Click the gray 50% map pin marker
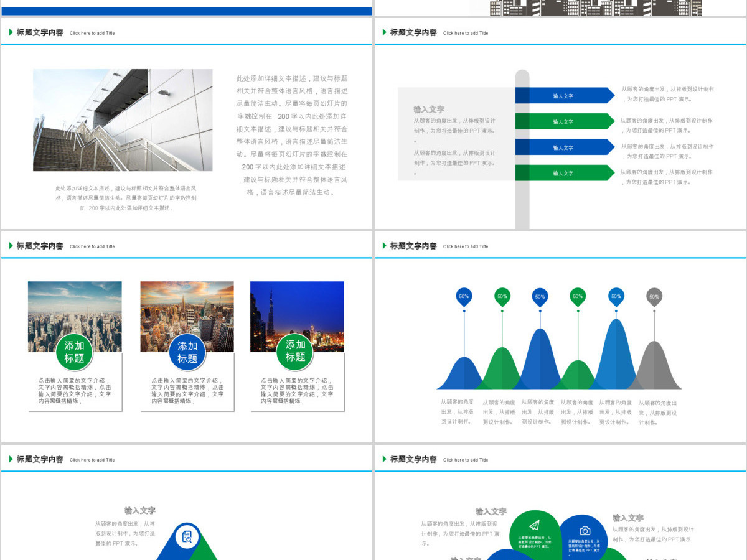 click(654, 298)
